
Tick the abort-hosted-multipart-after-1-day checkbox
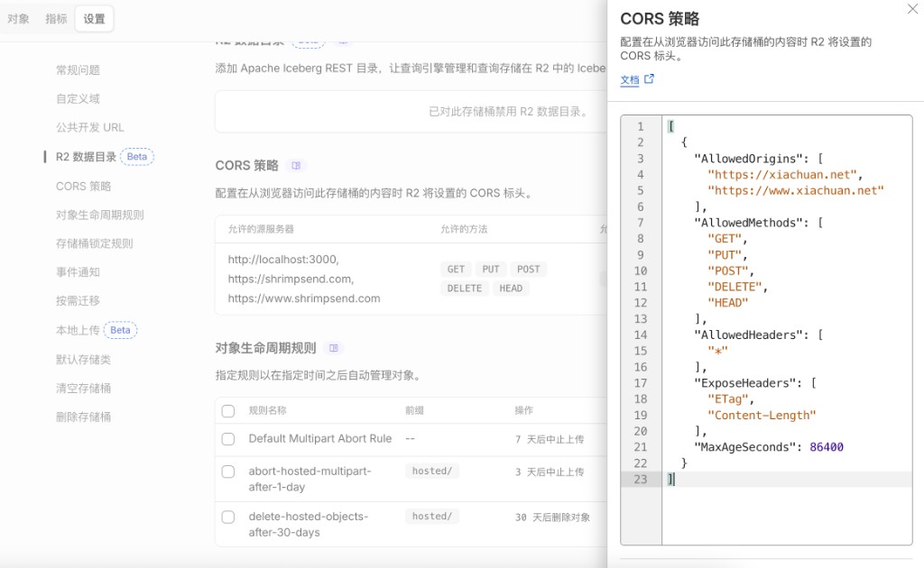[228, 472]
